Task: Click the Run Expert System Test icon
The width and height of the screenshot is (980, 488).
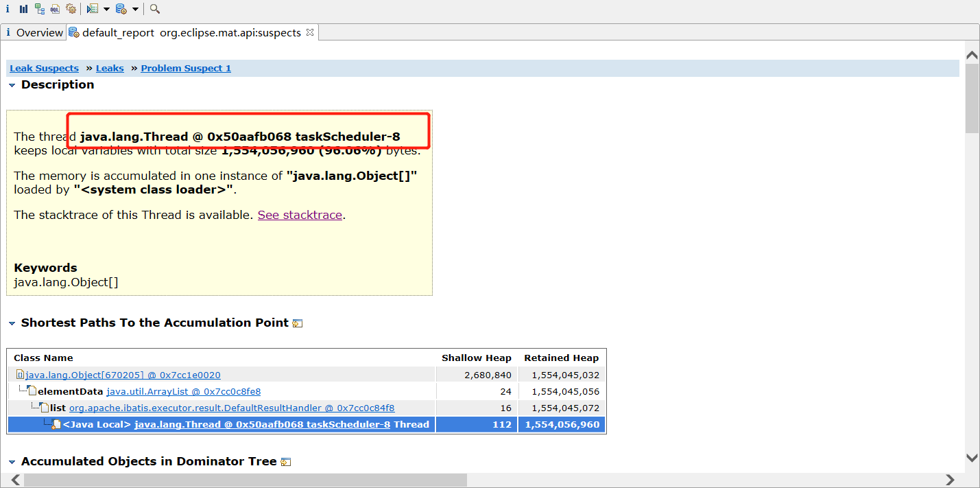Action: 93,9
